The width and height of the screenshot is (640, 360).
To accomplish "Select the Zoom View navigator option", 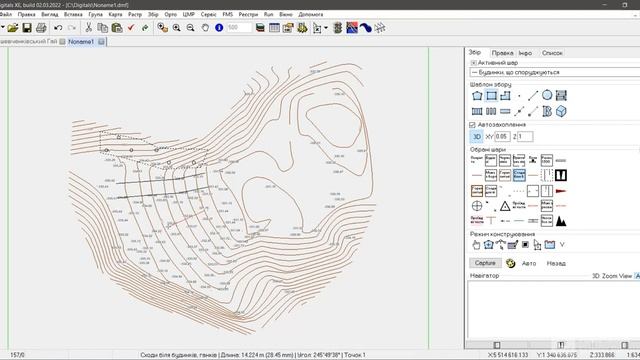I will coord(617,276).
